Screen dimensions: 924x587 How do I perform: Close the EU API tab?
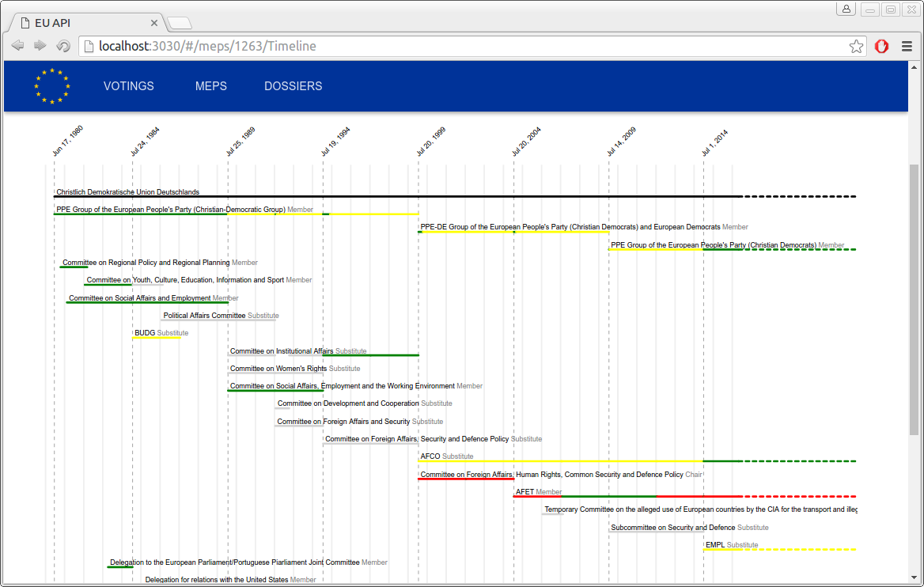pos(153,23)
